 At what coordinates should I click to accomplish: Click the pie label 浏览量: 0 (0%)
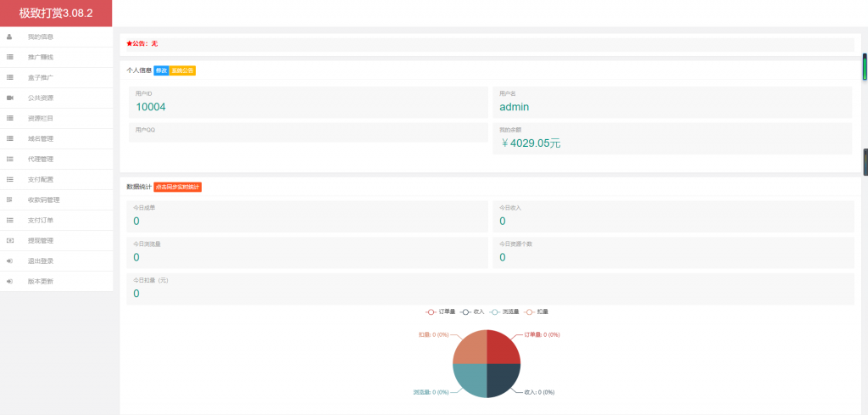tap(431, 392)
